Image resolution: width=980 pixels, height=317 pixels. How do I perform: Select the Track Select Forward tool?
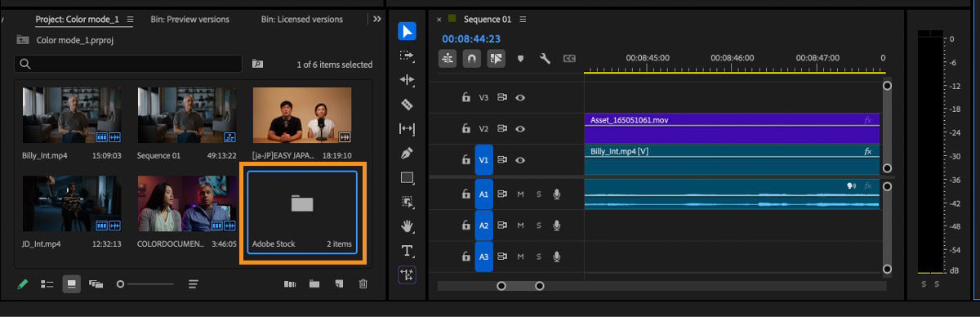(x=407, y=56)
